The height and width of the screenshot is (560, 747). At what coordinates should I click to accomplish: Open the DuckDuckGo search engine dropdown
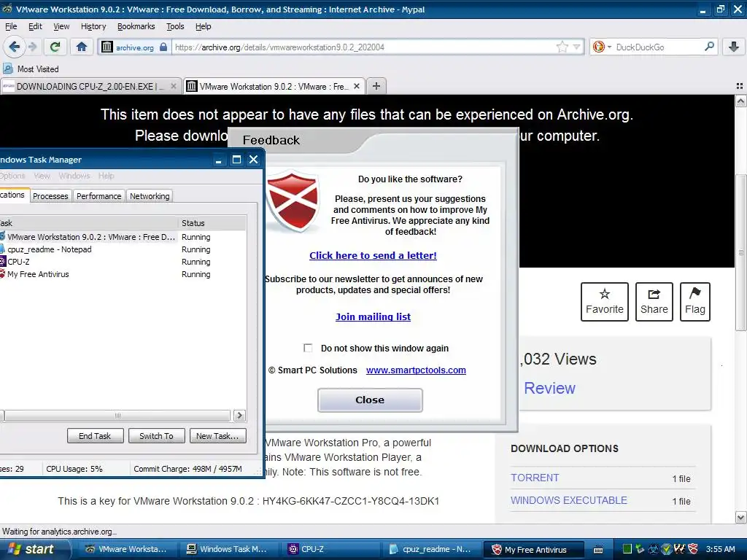pyautogui.click(x=602, y=47)
